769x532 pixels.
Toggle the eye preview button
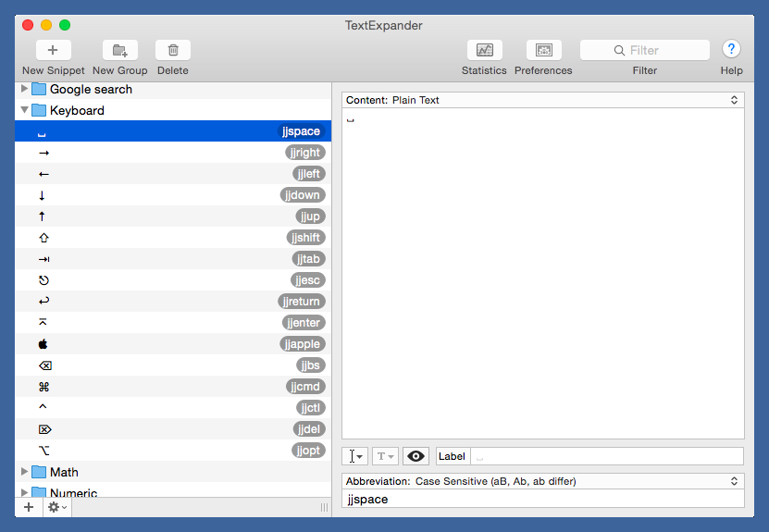pos(416,456)
